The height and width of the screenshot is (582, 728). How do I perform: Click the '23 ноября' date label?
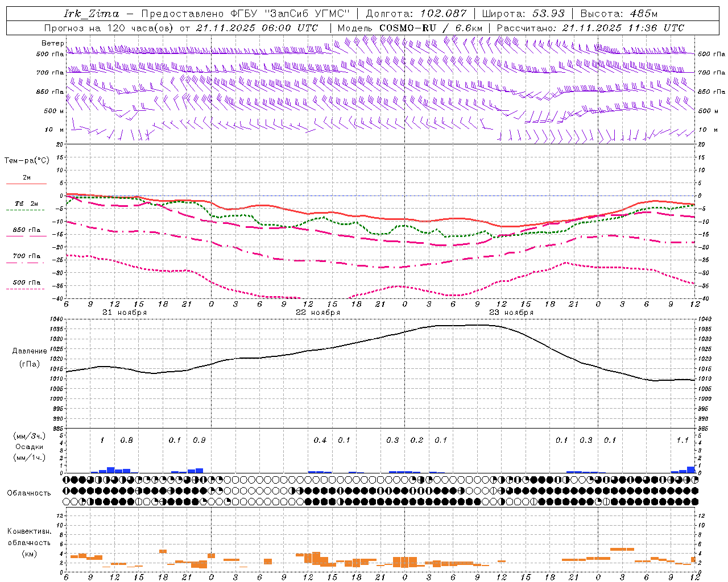pyautogui.click(x=511, y=313)
